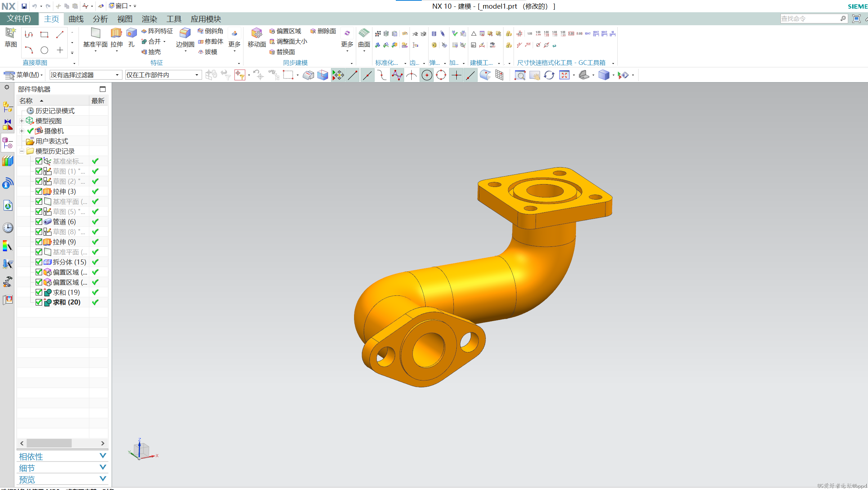
Task: Select the circle sketch tool icon
Action: [x=44, y=50]
